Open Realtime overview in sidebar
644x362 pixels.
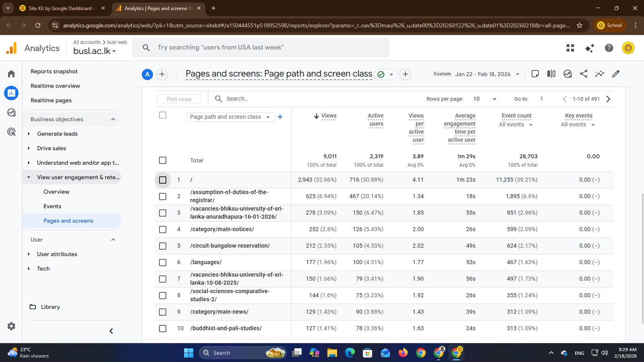click(x=55, y=86)
